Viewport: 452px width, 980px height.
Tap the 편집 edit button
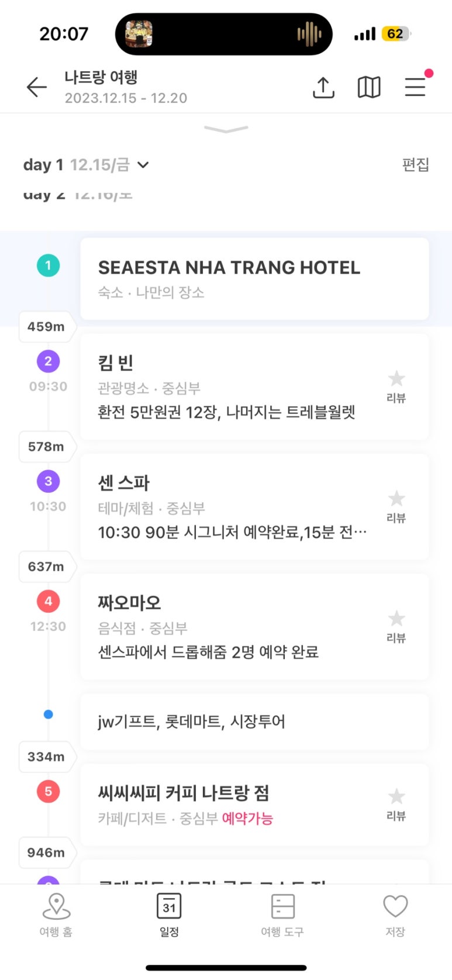(x=415, y=165)
